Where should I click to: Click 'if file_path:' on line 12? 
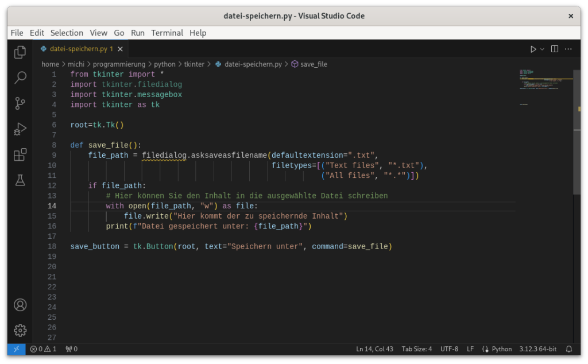pos(117,185)
